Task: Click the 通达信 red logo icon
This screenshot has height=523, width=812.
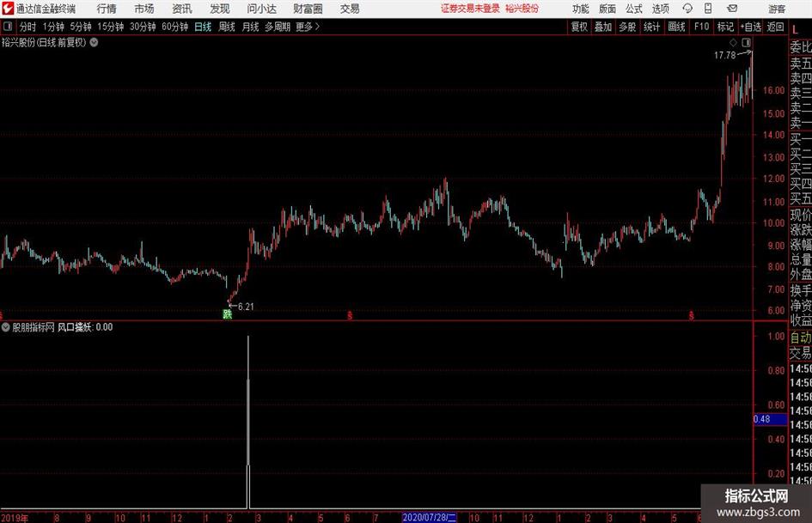Action: 8,9
